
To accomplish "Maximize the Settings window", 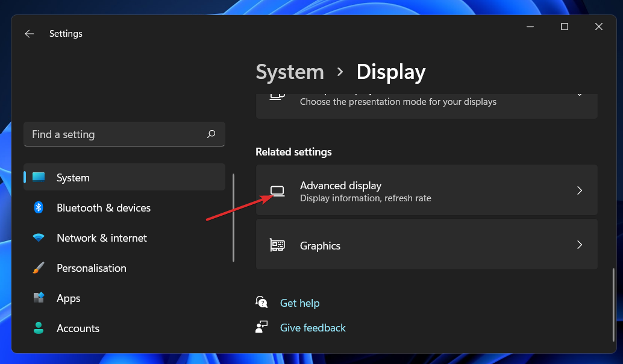I will click(564, 27).
